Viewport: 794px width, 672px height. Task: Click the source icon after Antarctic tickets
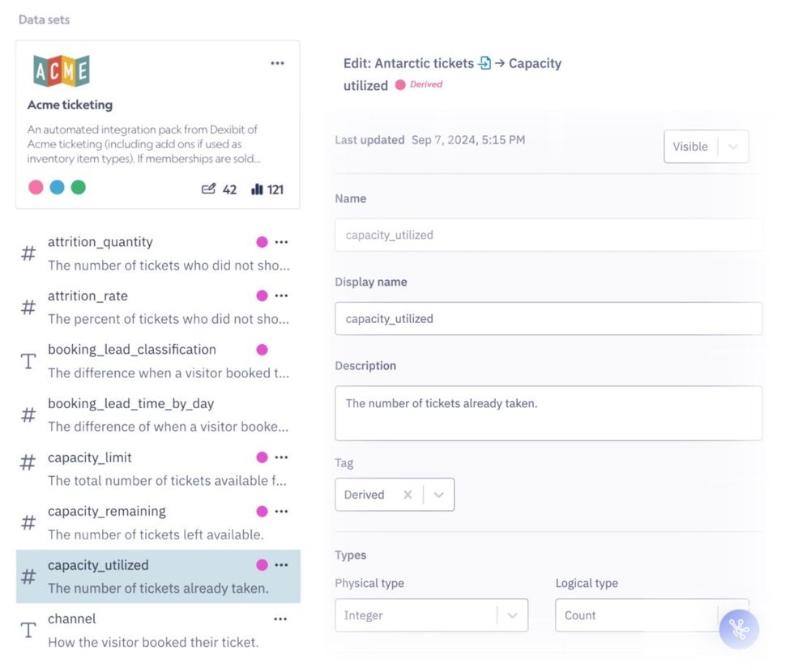[485, 63]
